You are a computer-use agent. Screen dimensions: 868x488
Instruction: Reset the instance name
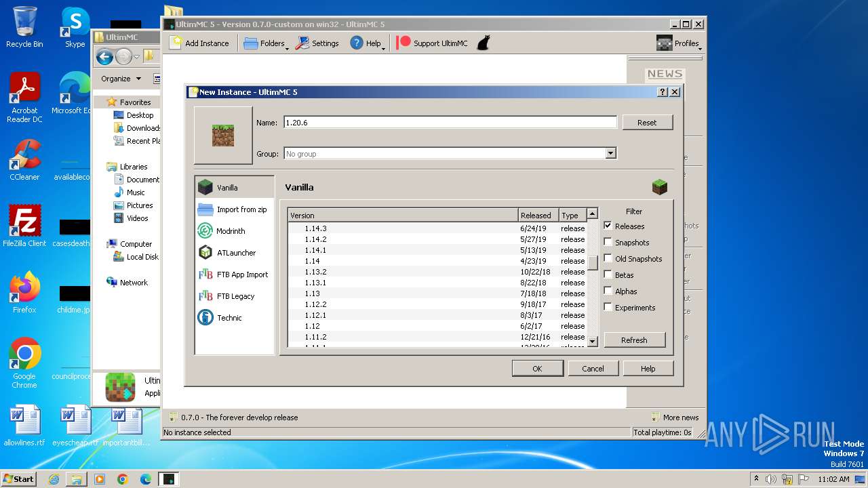pyautogui.click(x=647, y=123)
